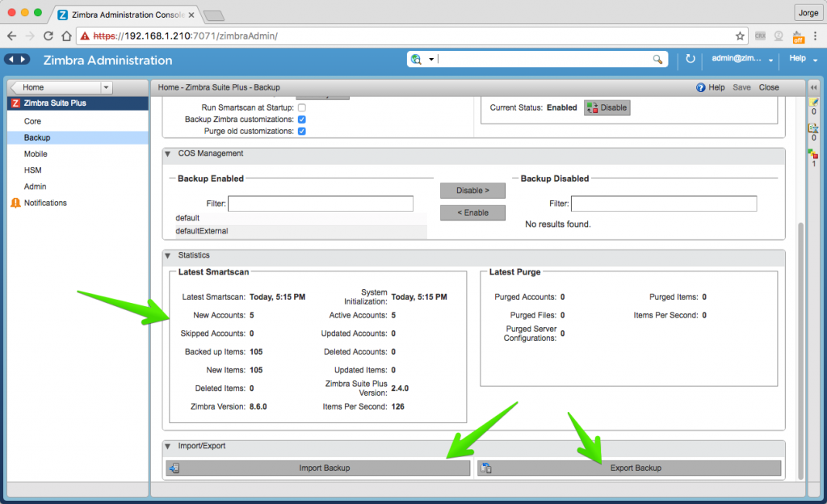827x504 pixels.
Task: Uncheck Purge old customizations
Action: click(302, 132)
